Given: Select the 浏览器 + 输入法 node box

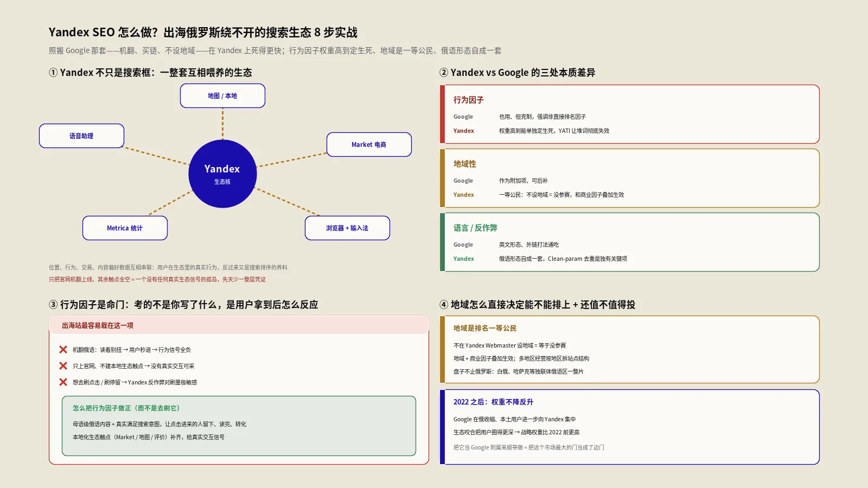Looking at the screenshot, I should tap(347, 228).
